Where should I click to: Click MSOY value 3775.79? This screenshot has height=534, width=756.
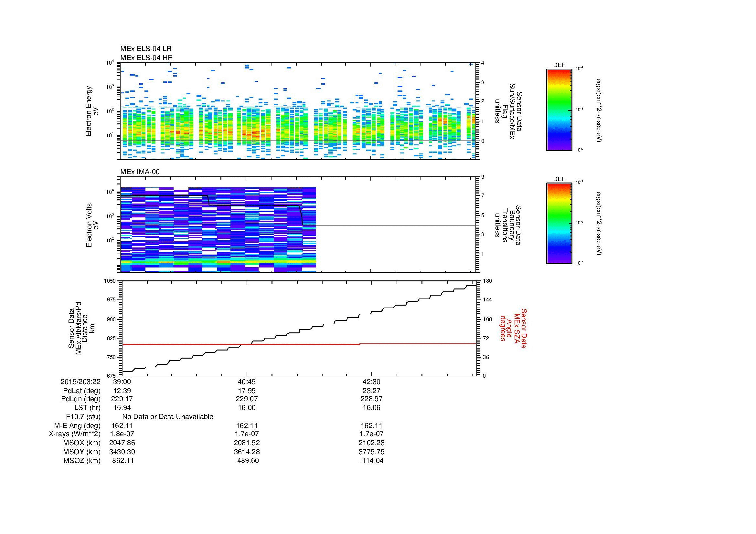coord(372,452)
